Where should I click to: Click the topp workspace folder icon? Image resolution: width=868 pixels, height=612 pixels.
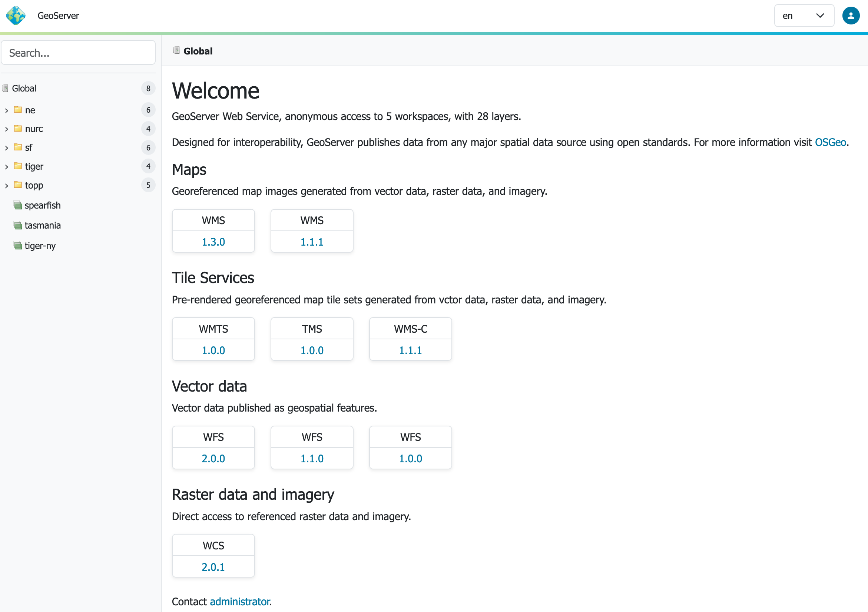(18, 185)
